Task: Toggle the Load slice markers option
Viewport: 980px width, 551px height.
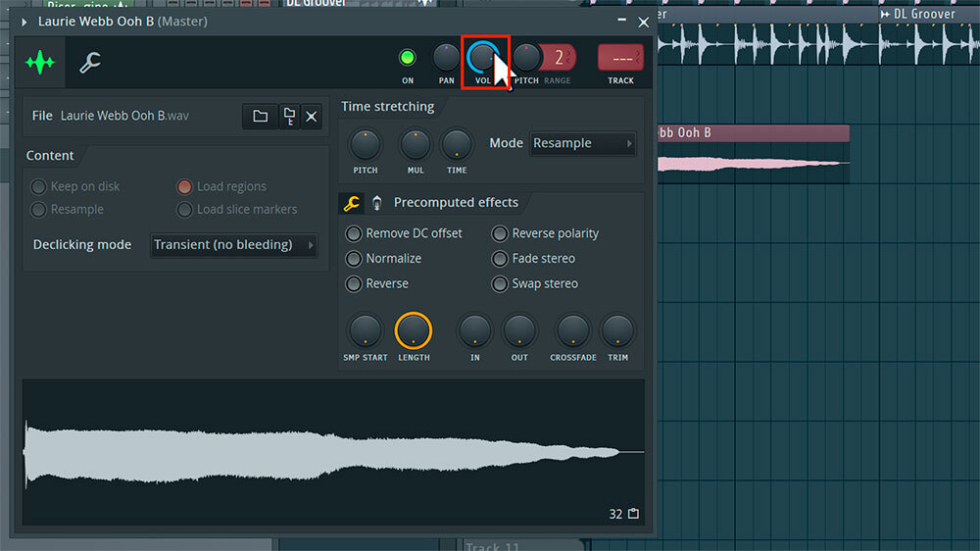Action: point(184,210)
